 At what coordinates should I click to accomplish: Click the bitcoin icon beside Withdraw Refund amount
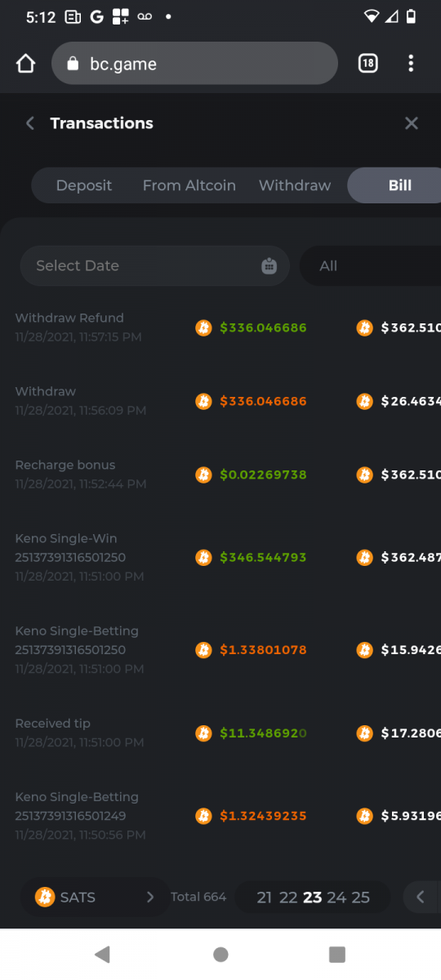tap(203, 328)
